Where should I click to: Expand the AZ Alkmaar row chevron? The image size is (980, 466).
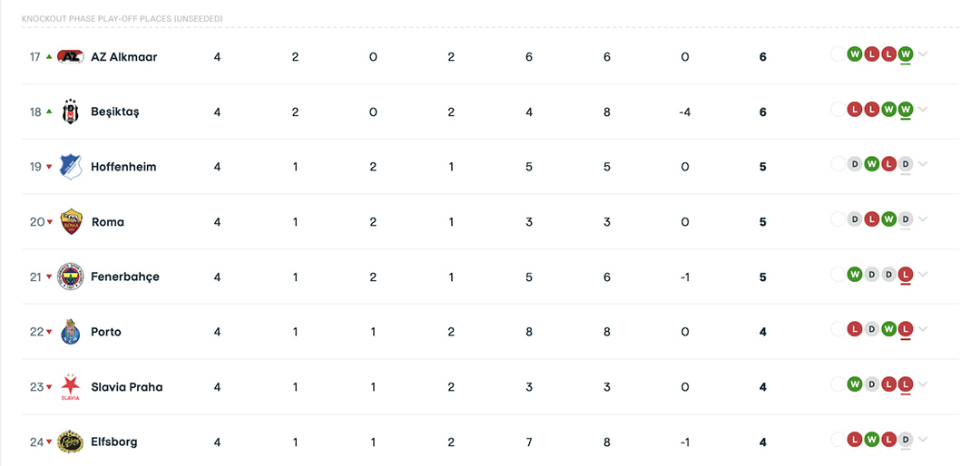tap(923, 54)
